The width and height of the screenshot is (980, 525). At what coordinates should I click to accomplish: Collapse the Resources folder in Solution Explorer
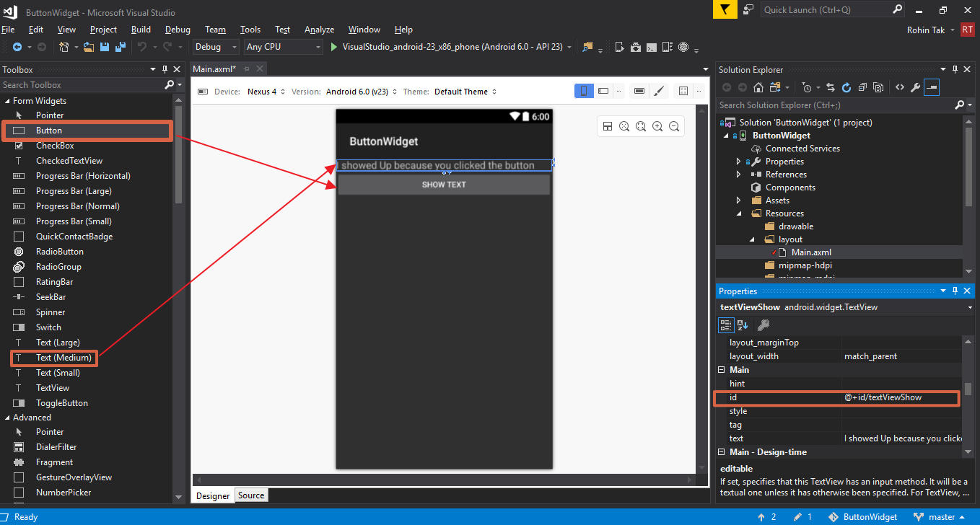(738, 213)
